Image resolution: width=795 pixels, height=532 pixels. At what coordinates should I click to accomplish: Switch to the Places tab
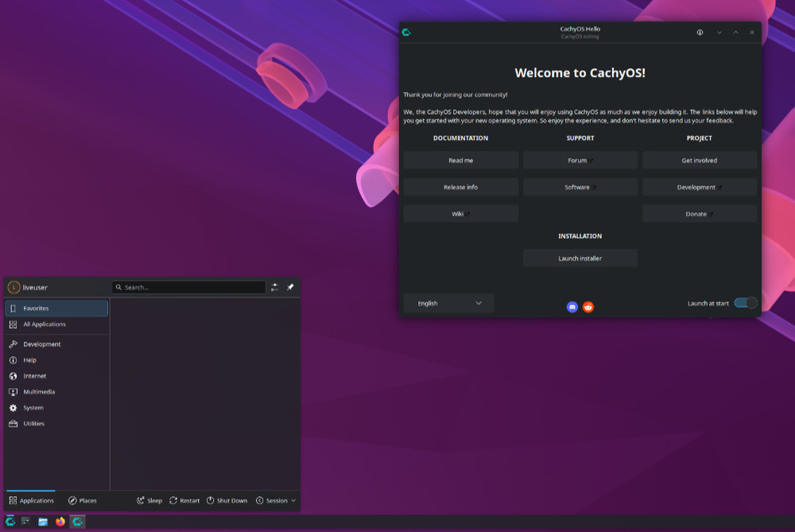point(83,500)
